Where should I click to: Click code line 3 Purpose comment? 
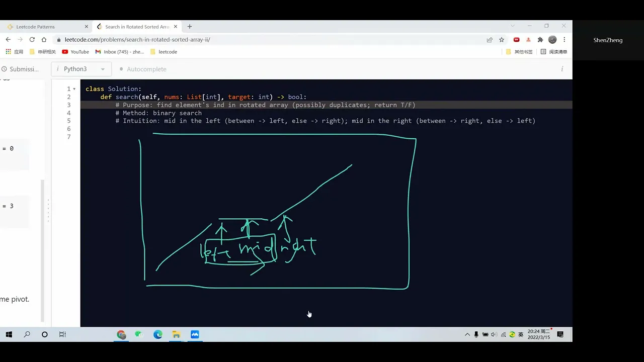pyautogui.click(x=266, y=105)
